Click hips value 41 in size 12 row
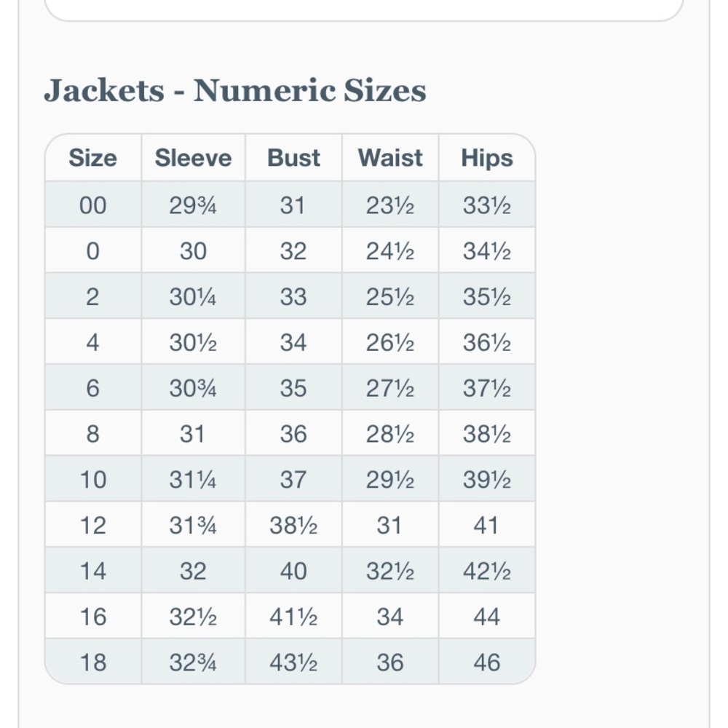 click(x=486, y=526)
